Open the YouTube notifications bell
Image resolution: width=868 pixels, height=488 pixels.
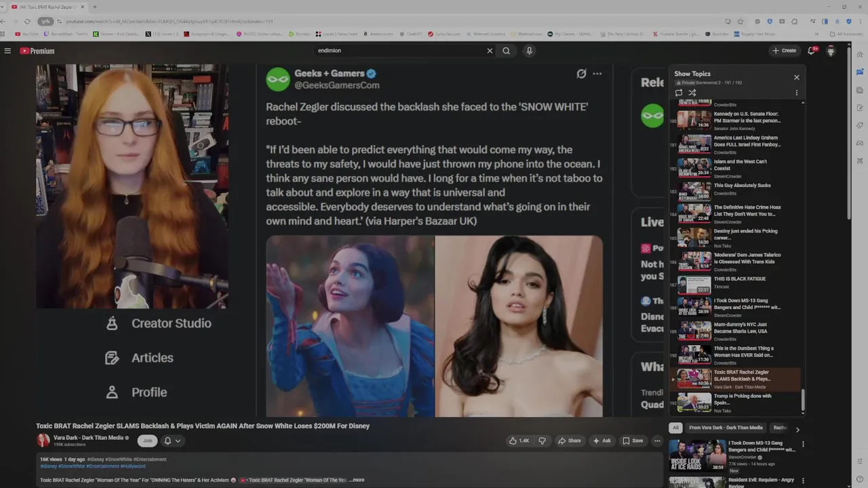coord(811,51)
